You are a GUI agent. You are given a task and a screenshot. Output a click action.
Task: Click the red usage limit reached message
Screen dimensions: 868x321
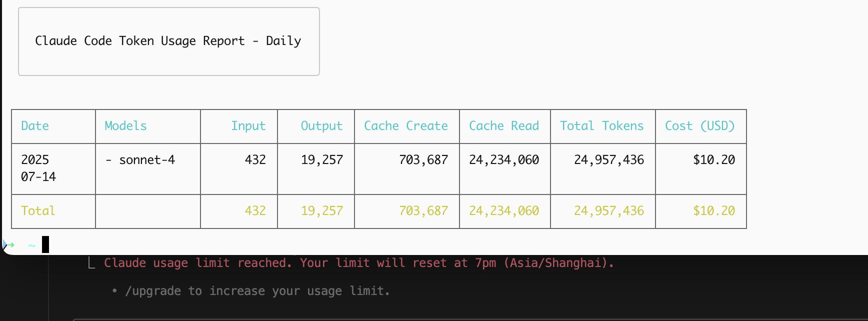[358, 263]
